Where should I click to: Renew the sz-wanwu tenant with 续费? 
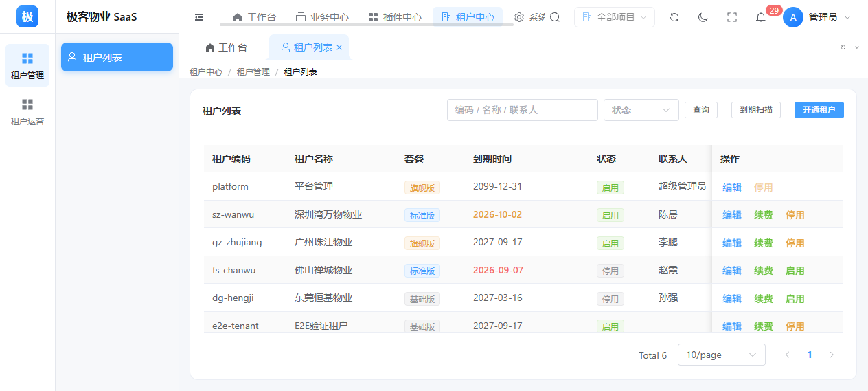tap(764, 215)
